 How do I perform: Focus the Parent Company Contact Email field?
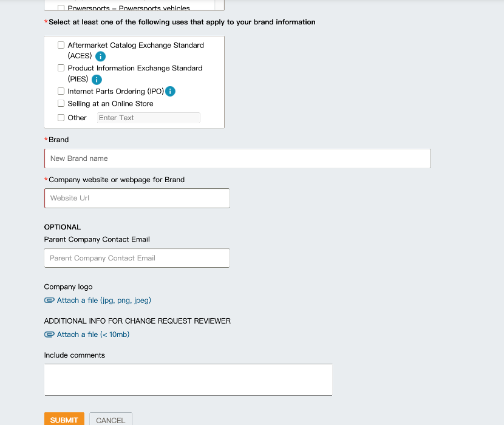tap(137, 258)
